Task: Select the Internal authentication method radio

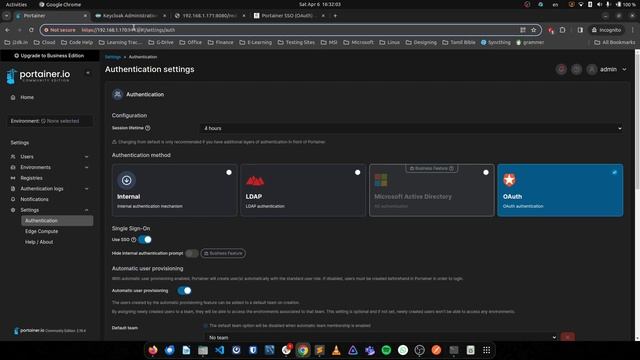Action: (x=229, y=172)
